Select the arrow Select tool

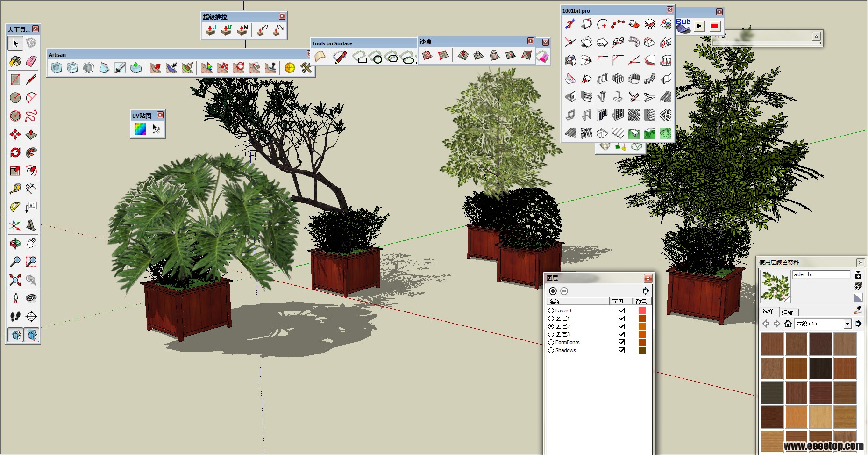15,43
